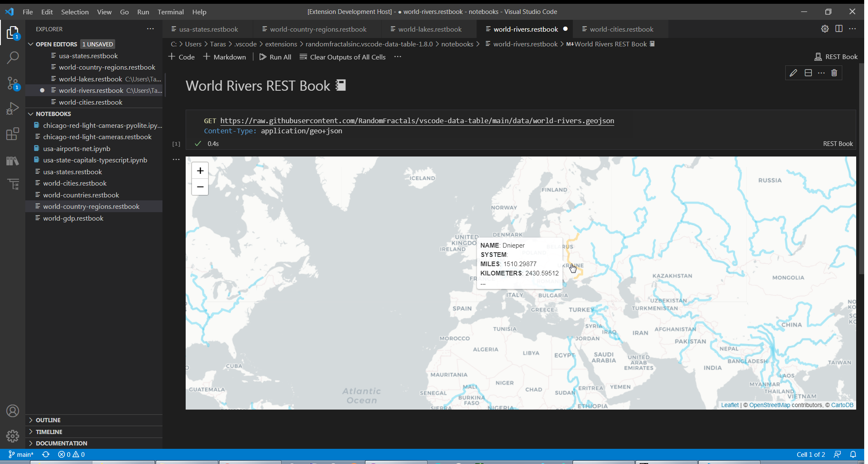Zoom in on the map

[200, 171]
